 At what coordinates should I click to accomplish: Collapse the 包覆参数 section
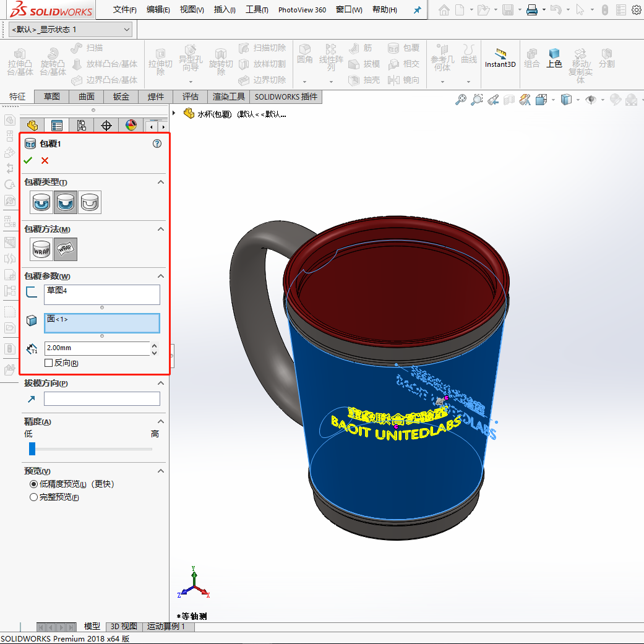point(161,276)
